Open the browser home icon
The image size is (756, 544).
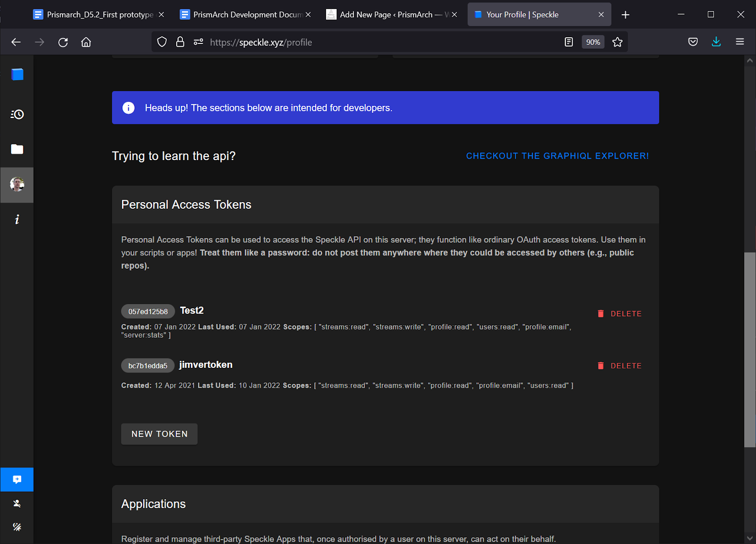coord(86,42)
